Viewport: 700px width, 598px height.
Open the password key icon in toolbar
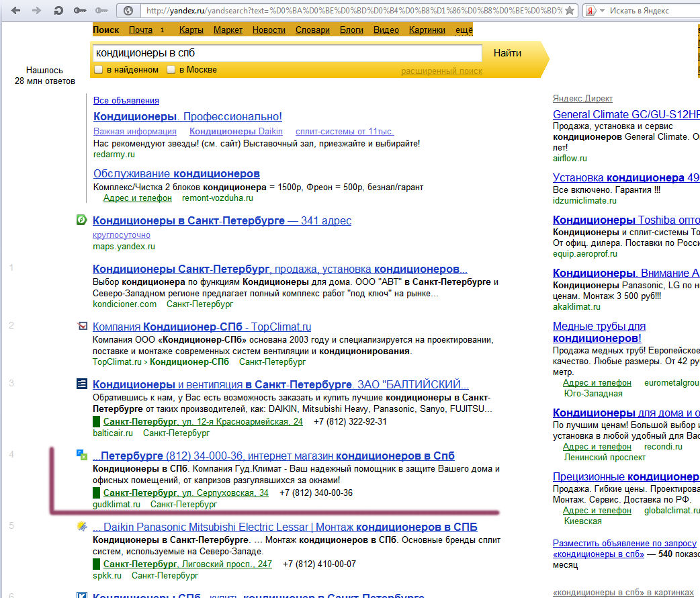tap(80, 10)
